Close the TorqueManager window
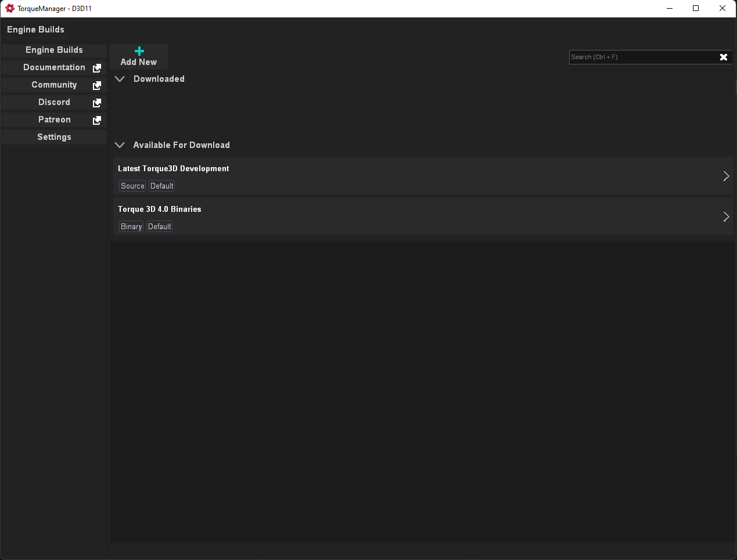Viewport: 737px width, 560px height. click(722, 8)
